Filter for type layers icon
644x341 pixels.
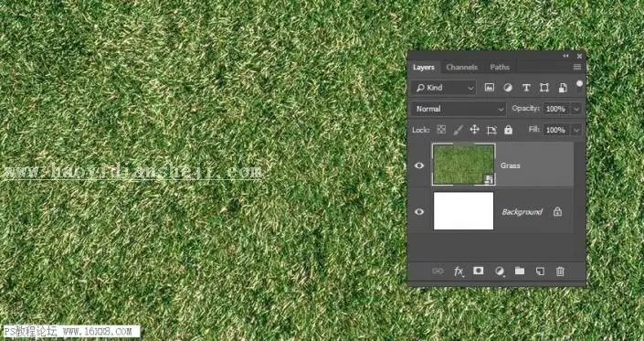(526, 88)
